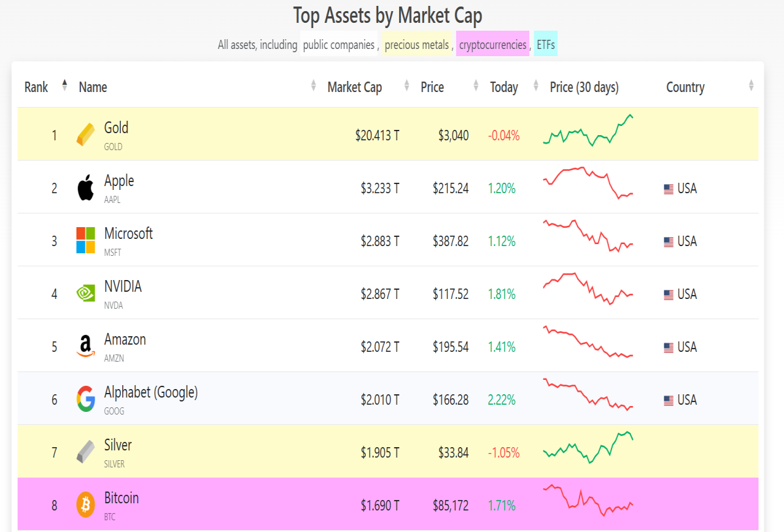This screenshot has width=784, height=532.
Task: Toggle the public companies filter swatch
Action: point(338,44)
